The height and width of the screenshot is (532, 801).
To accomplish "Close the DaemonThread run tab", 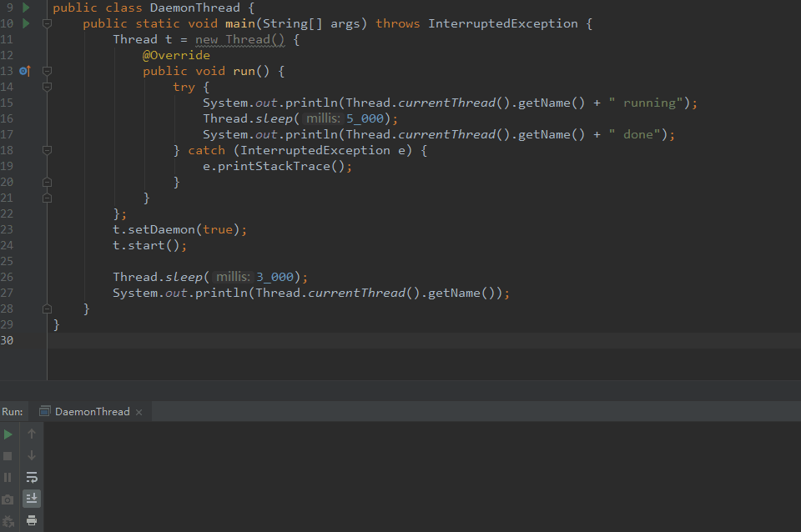I will pos(139,412).
